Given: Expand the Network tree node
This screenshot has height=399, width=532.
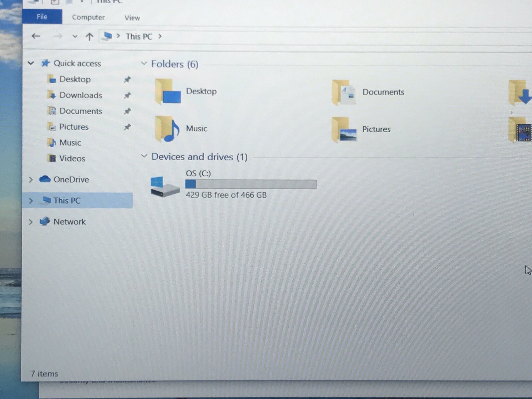Looking at the screenshot, I should 31,222.
